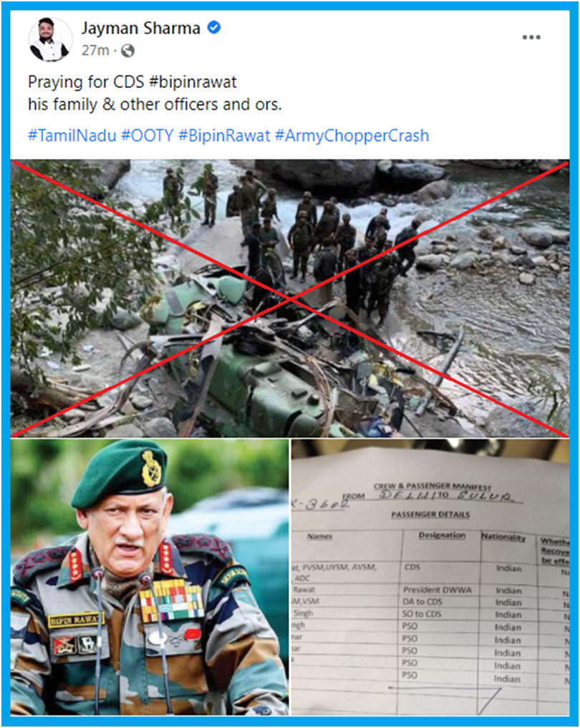Click the 27m post timestamp
This screenshot has height=728, width=580.
click(95, 50)
